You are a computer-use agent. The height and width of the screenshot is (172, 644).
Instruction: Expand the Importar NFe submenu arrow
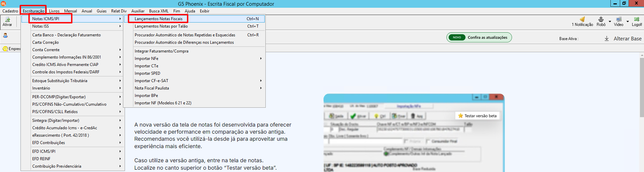[x=261, y=59]
